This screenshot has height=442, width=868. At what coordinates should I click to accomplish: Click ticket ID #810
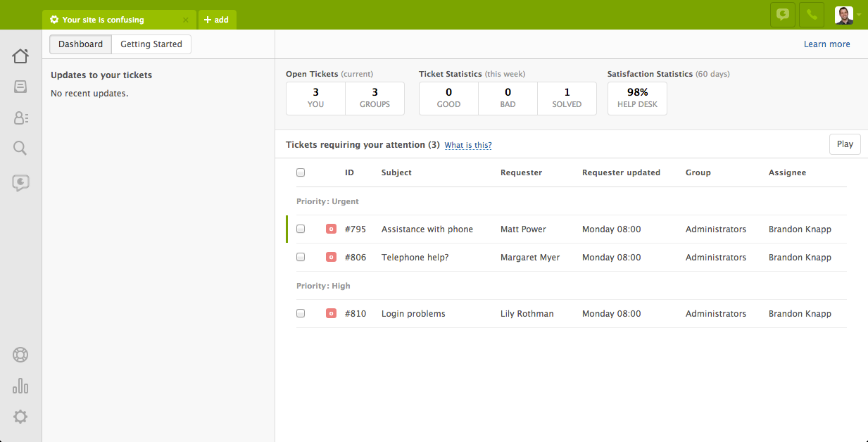tap(356, 313)
